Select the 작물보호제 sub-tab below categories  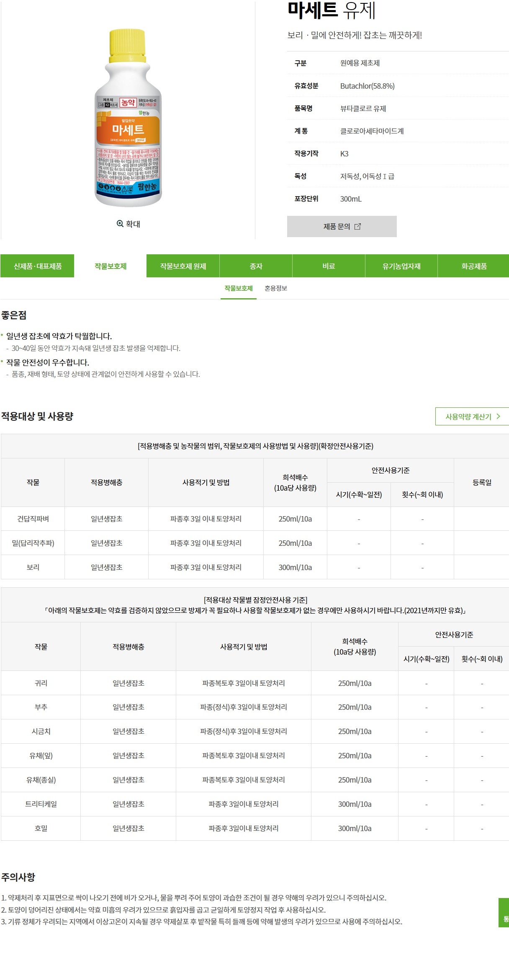[x=239, y=289]
